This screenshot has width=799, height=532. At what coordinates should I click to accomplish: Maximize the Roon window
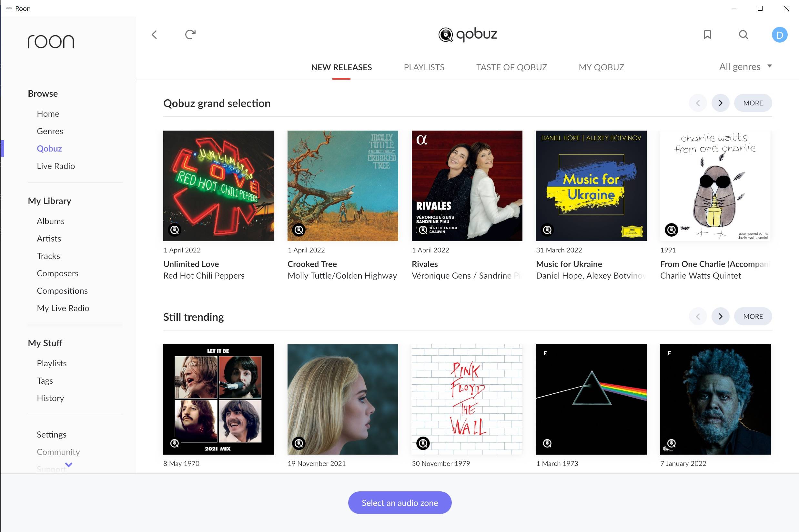760,8
